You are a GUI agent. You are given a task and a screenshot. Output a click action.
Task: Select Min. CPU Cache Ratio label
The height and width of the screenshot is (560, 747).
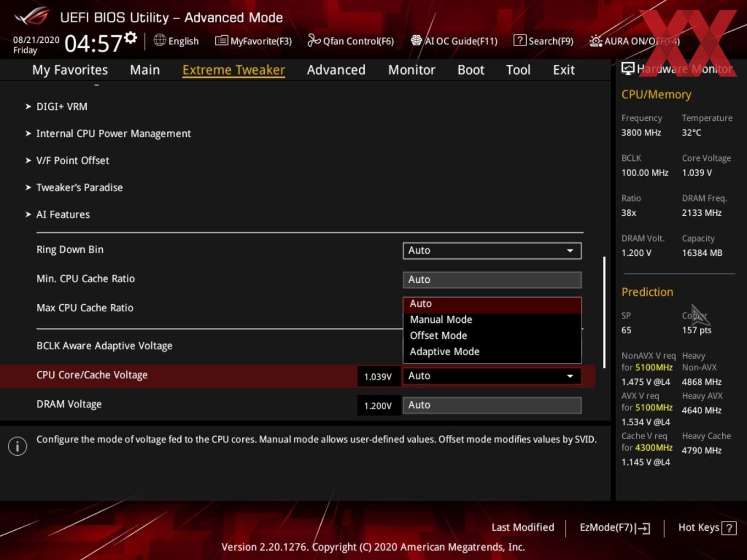[85, 279]
